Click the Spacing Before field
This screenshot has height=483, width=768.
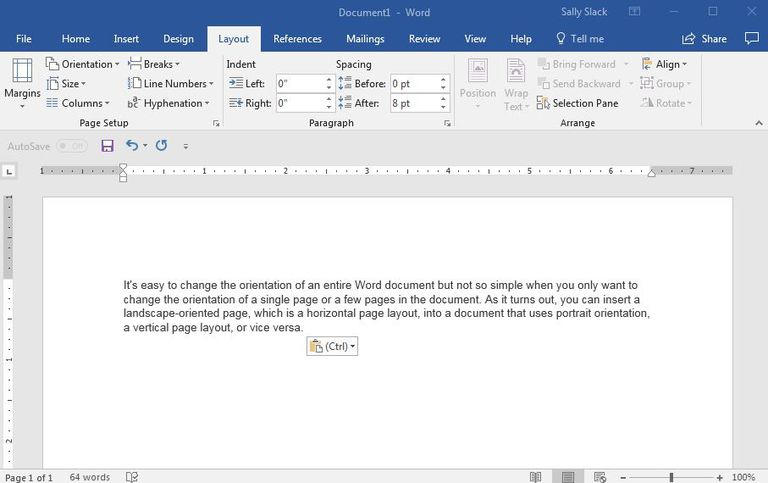tap(414, 84)
